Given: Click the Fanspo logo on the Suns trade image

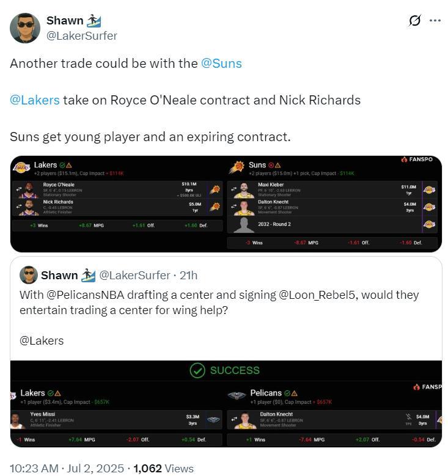Looking at the screenshot, I should tap(416, 159).
